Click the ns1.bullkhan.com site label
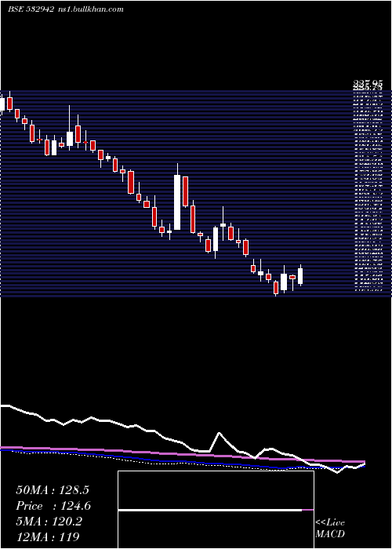This screenshot has height=549, width=392. [x=89, y=9]
